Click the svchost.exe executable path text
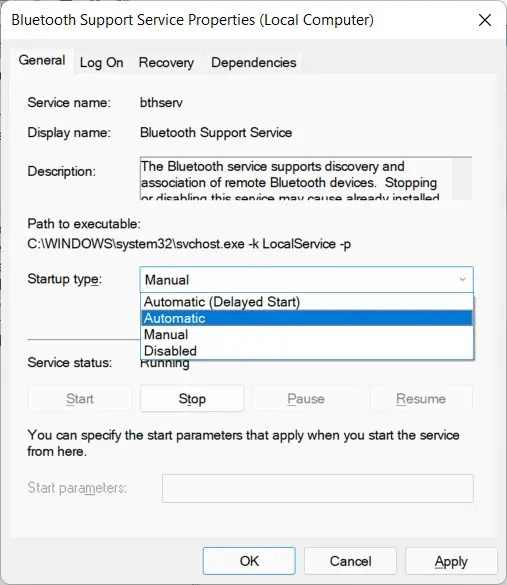The width and height of the screenshot is (507, 585). (189, 244)
